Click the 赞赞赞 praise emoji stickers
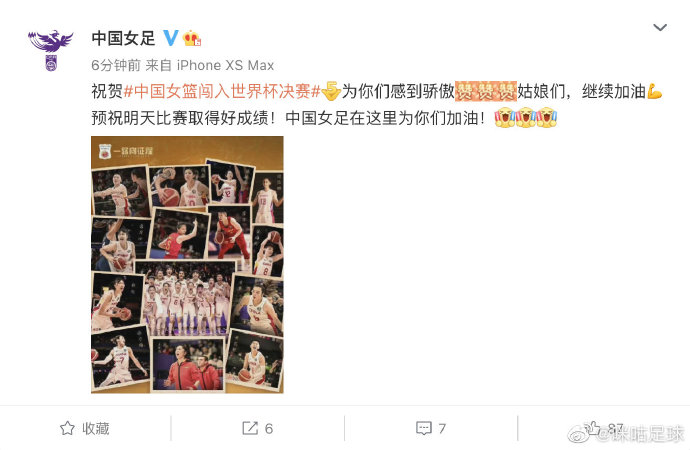Screen dimensions: 690x450 (485, 91)
